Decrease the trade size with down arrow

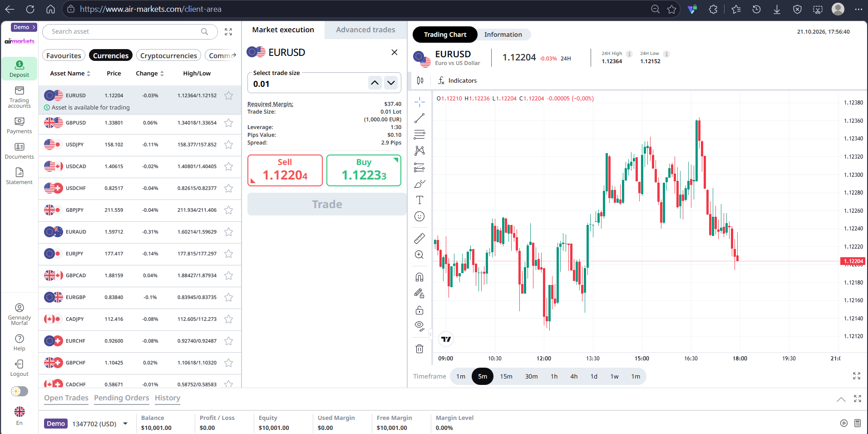(x=391, y=83)
